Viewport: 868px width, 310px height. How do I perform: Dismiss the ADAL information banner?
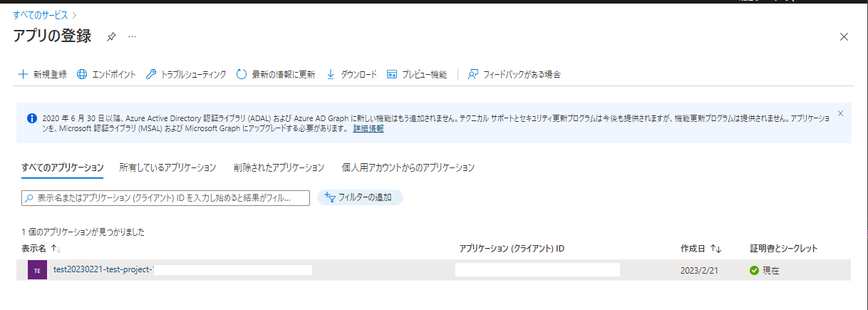tap(840, 113)
